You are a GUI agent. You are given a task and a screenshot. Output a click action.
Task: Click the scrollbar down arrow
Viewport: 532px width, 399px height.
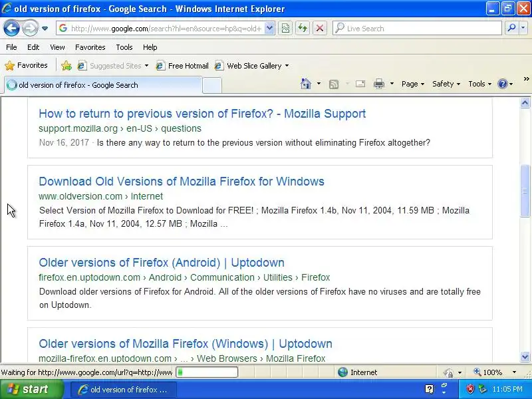point(525,356)
